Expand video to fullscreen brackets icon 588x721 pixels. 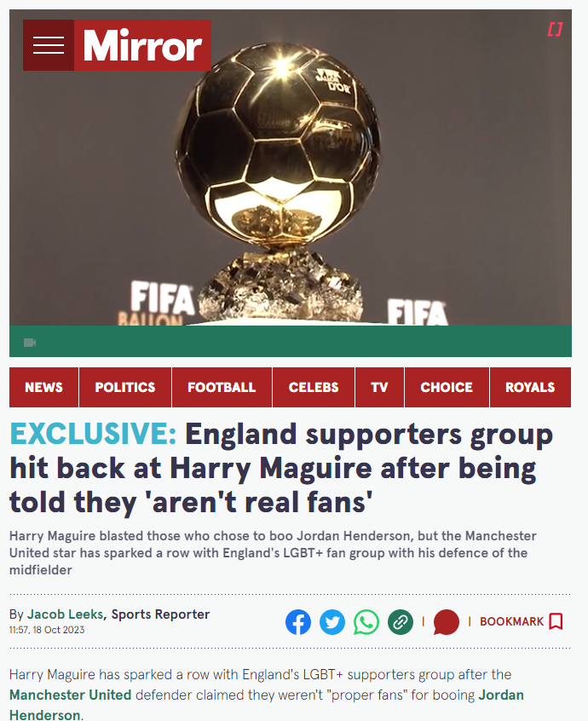[x=555, y=30]
